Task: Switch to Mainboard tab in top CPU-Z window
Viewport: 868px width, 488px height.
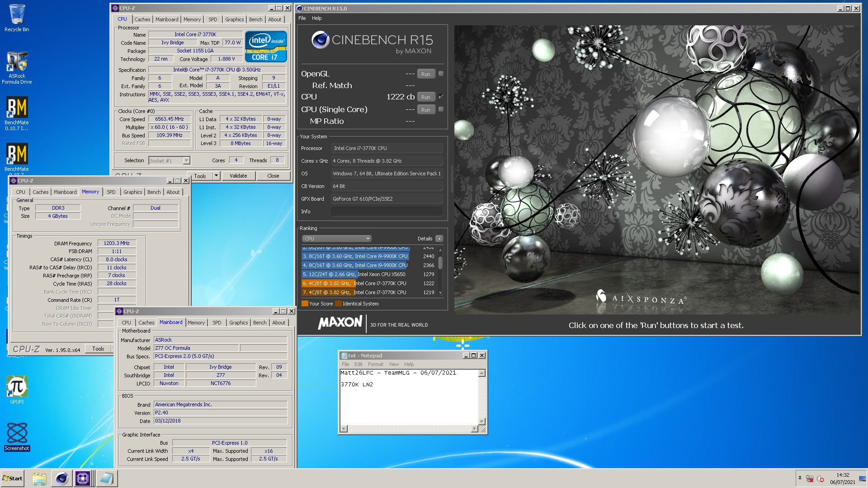Action: (x=167, y=19)
